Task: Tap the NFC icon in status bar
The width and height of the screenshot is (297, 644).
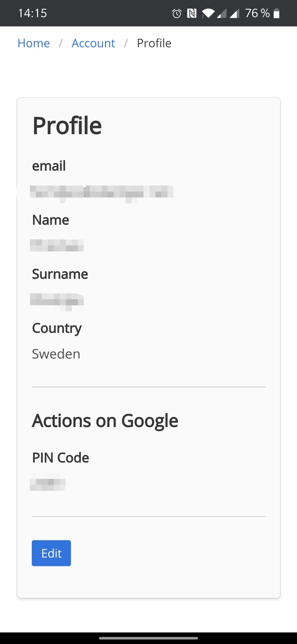Action: tap(192, 14)
